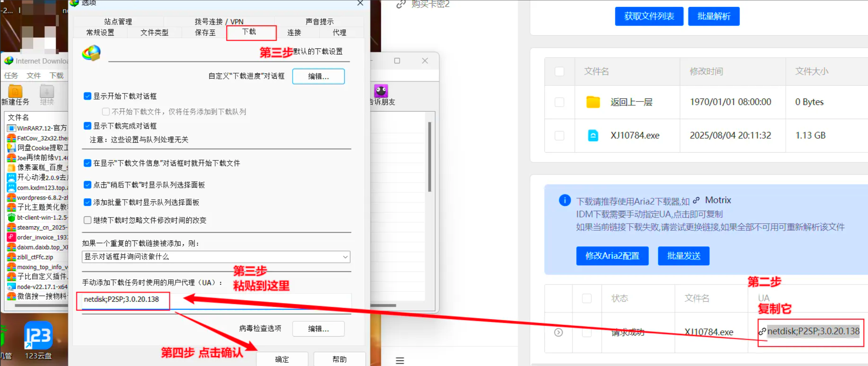Image resolution: width=868 pixels, height=366 pixels.
Task: Select the node-v22.17.1-x64 installer icon
Action: pyautogui.click(x=11, y=287)
